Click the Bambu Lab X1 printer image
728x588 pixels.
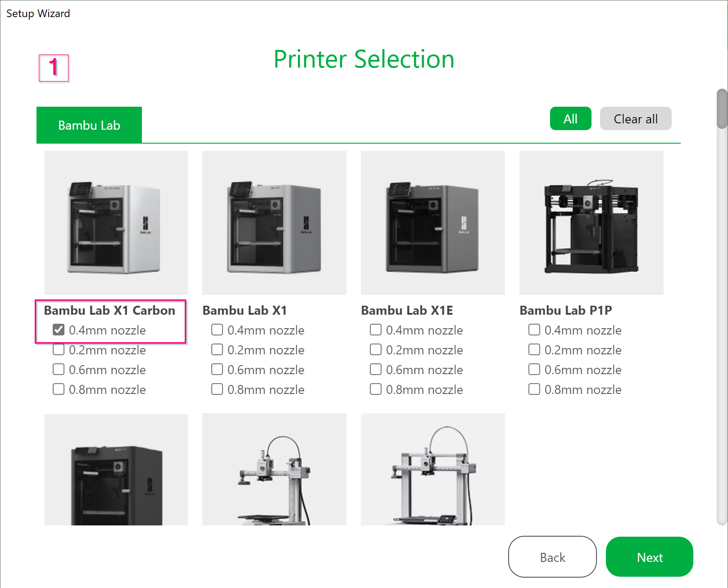point(274,223)
